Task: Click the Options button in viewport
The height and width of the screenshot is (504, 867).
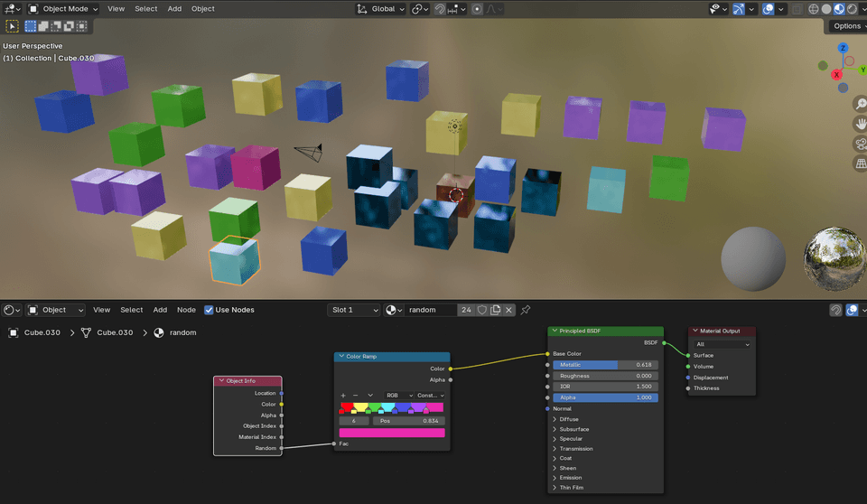Action: point(847,25)
